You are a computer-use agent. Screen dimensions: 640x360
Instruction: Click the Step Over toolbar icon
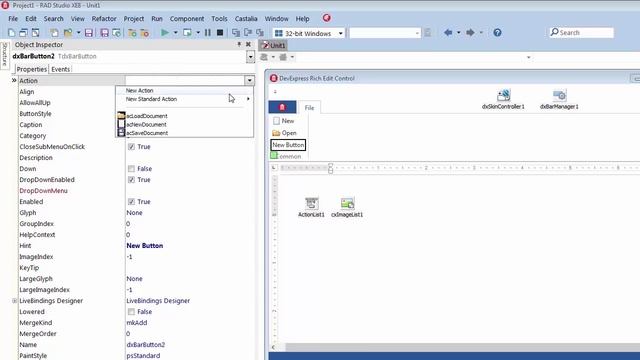point(248,33)
